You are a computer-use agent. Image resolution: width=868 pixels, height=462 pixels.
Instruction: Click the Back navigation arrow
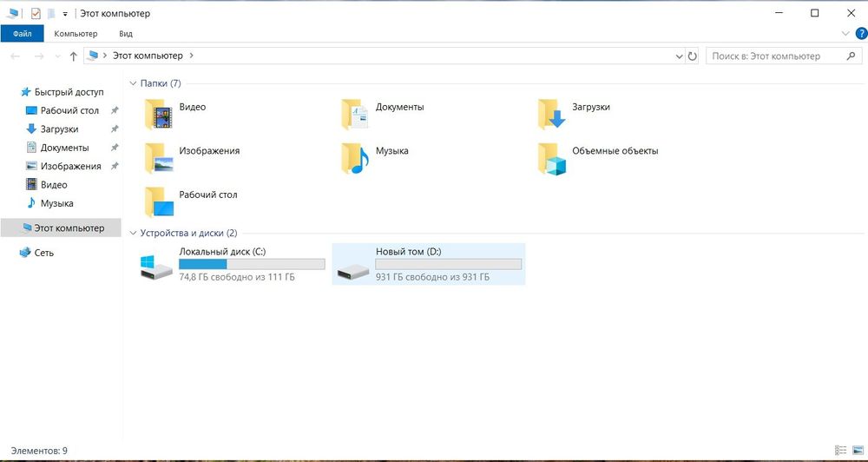click(16, 56)
